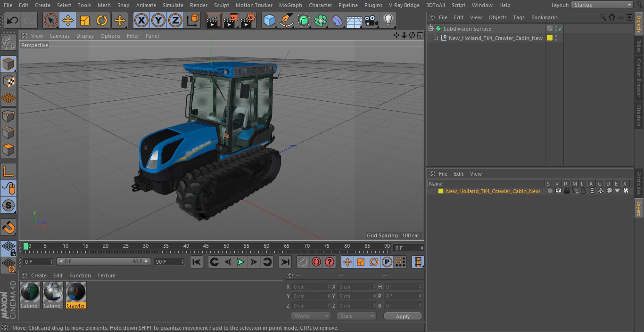The width and height of the screenshot is (644, 332).
Task: Click the Undo arrow icon
Action: coord(13,20)
